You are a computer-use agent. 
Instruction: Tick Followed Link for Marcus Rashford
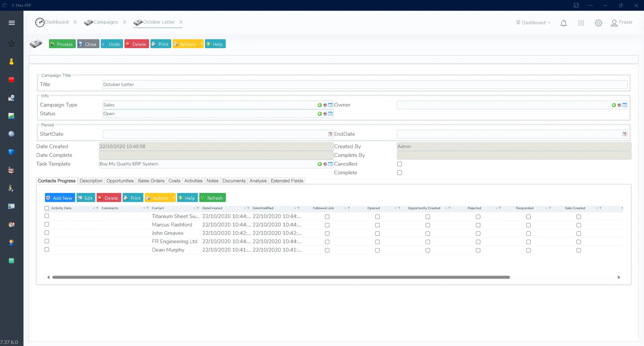327,225
